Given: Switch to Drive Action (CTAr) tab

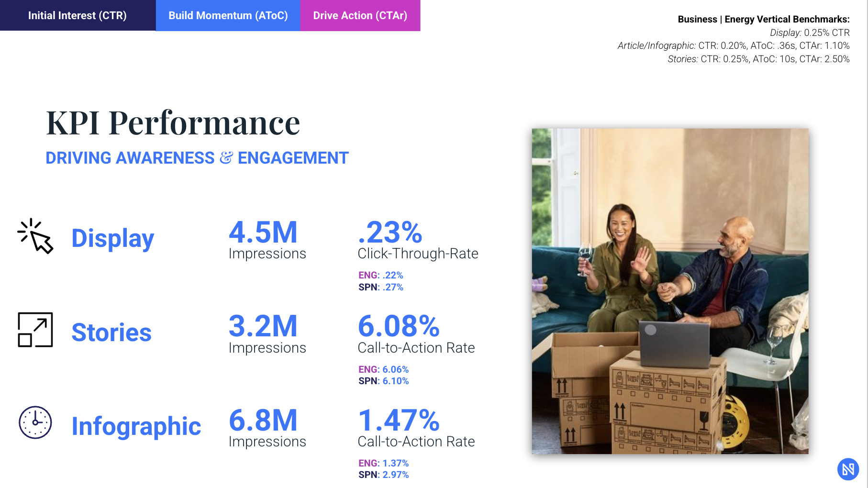Looking at the screenshot, I should point(360,15).
